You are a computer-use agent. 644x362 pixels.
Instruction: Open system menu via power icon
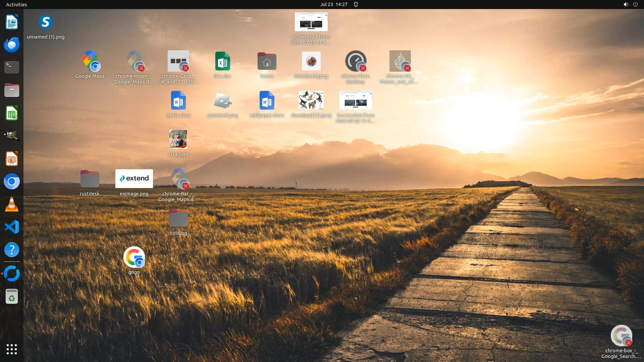636,4
